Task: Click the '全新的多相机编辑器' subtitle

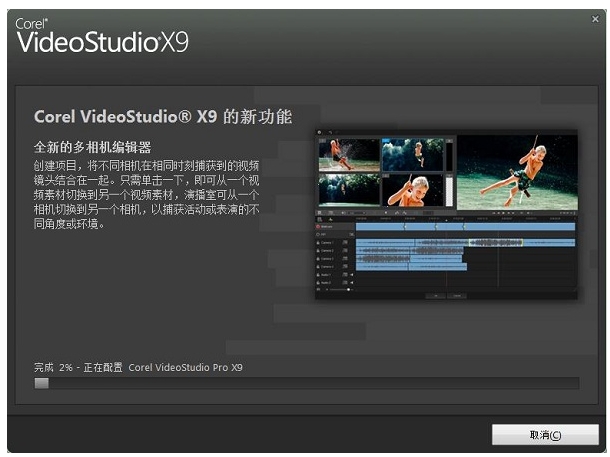Action: click(93, 147)
